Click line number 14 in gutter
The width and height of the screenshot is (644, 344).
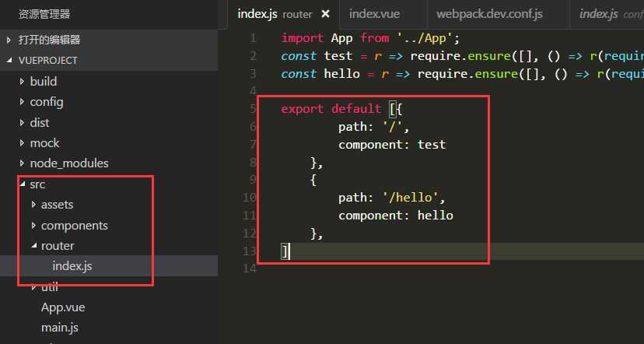tap(249, 269)
